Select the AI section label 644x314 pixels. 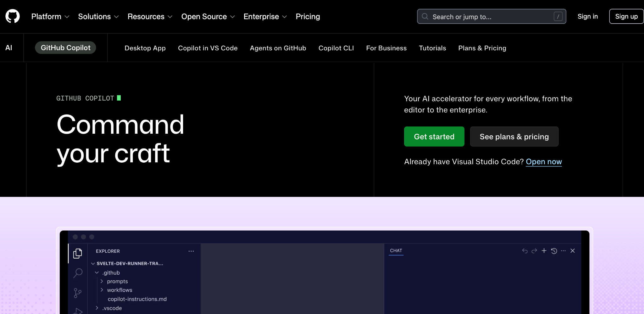(9, 48)
